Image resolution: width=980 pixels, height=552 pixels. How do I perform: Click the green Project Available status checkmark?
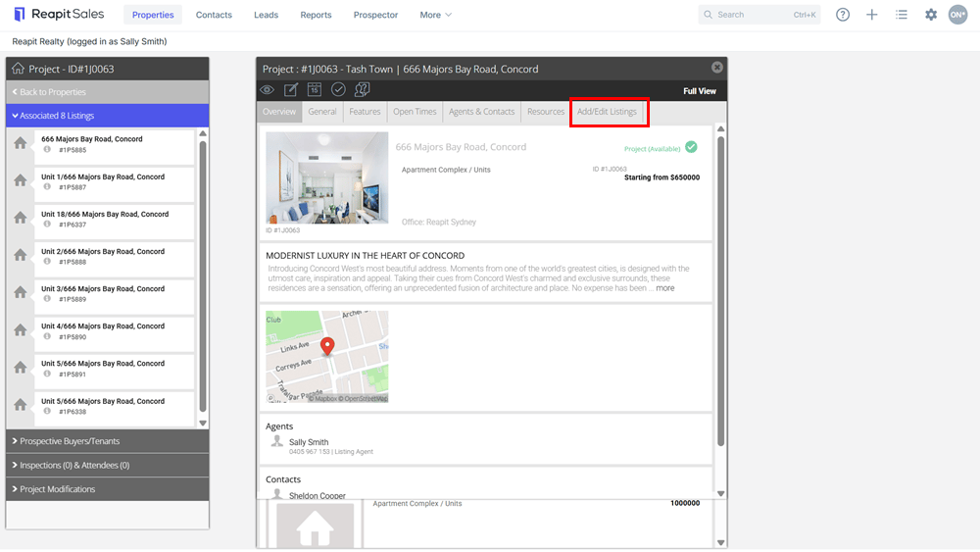coord(691,147)
